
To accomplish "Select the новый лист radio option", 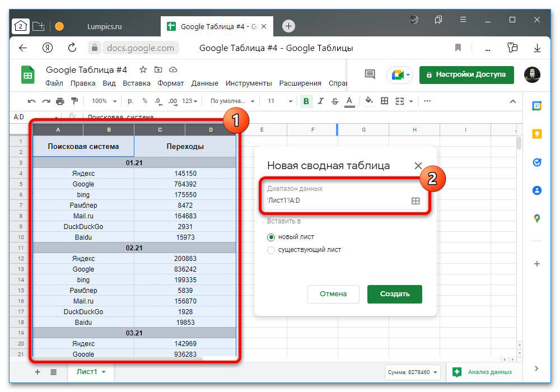I will tap(271, 237).
